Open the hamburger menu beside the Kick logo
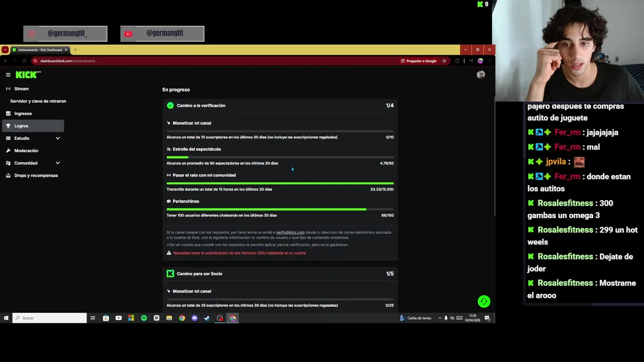Viewport: 644px width, 362px height. coord(8,75)
